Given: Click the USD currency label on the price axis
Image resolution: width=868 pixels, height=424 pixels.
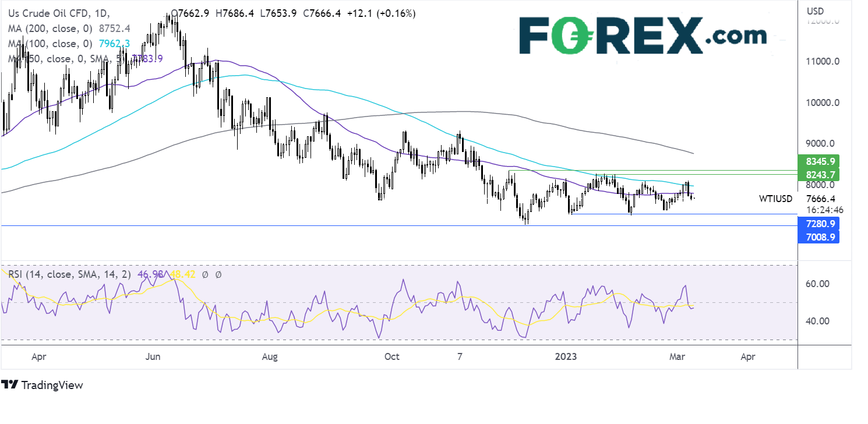Looking at the screenshot, I should tap(816, 11).
